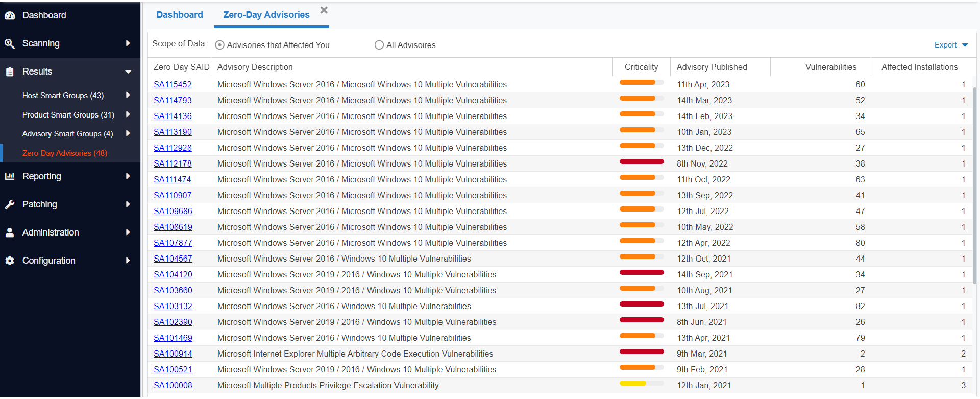Screen dimensions: 980x399
Task: Click the Configuration gear icon
Action: tap(10, 261)
